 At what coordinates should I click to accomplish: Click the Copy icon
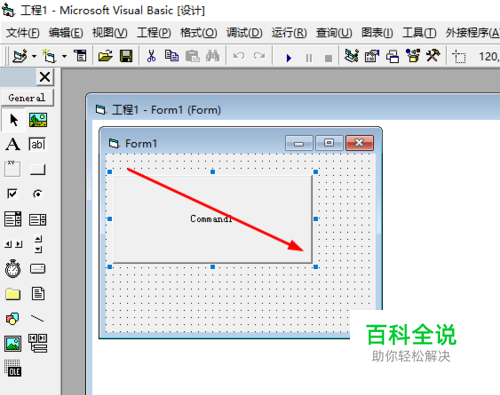[x=172, y=56]
